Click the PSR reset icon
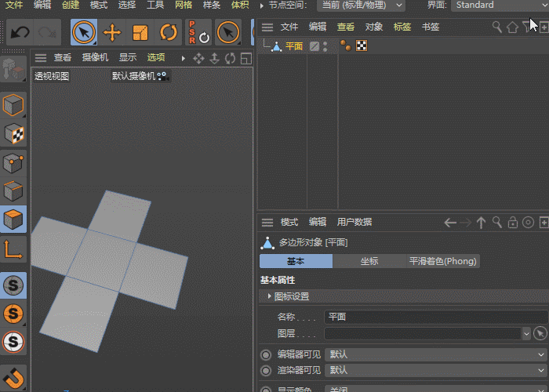Image resolution: width=549 pixels, height=392 pixels. coord(199,33)
